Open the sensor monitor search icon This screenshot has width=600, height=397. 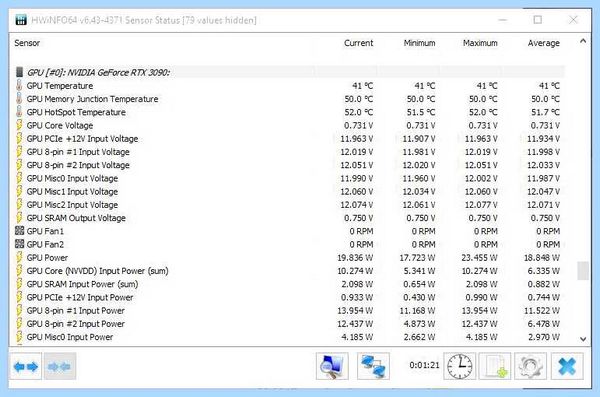[332, 366]
